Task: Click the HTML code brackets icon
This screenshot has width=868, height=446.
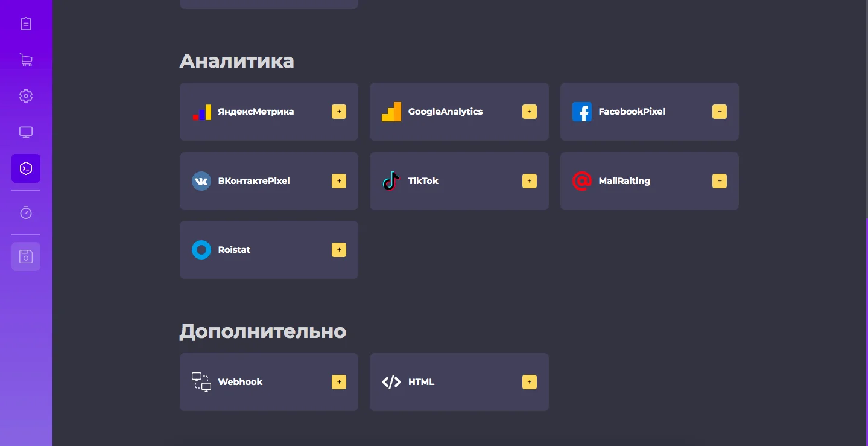Action: 391,382
